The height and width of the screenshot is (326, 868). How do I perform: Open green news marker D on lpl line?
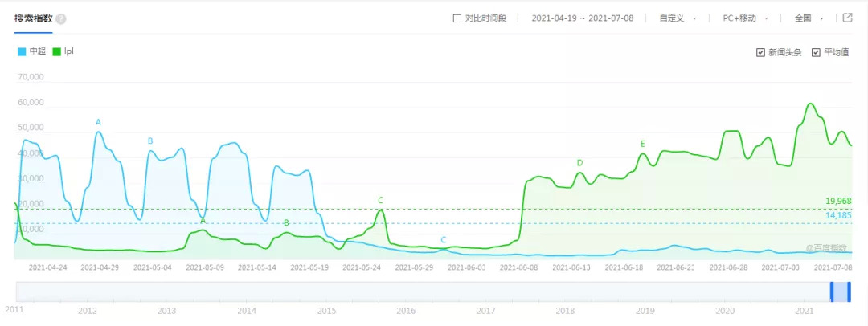click(x=579, y=163)
